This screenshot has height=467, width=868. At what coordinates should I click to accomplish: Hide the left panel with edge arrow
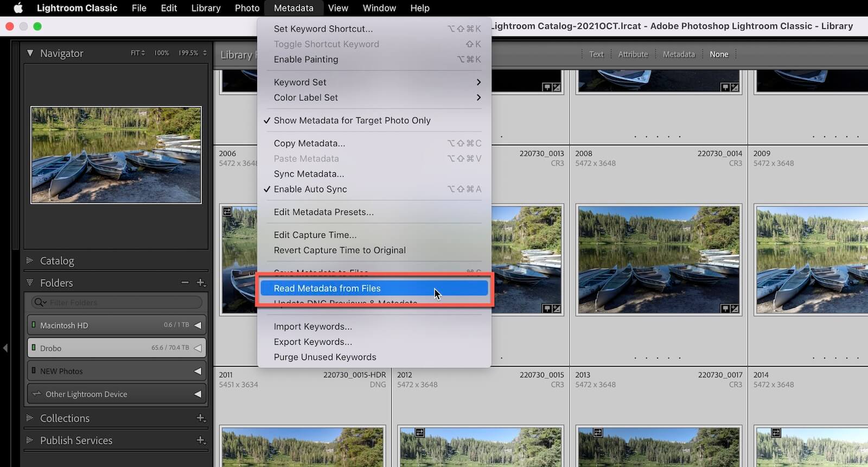[5, 348]
